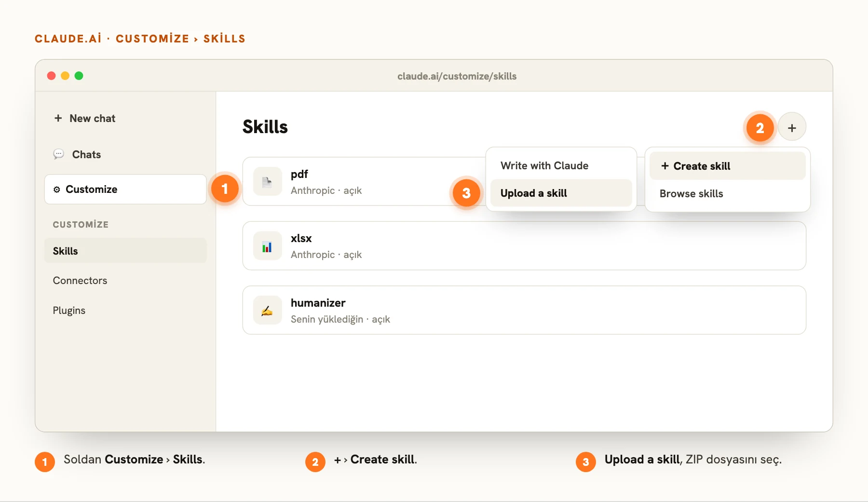Click 'Senin yüklediğin · açık' under humanizer
The width and height of the screenshot is (868, 502).
tap(340, 319)
